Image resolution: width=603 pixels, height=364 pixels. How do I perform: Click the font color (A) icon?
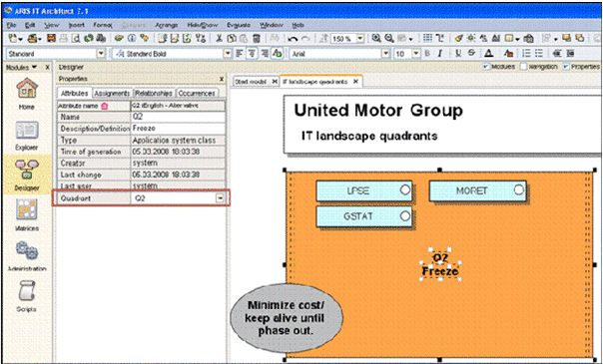[x=488, y=54]
